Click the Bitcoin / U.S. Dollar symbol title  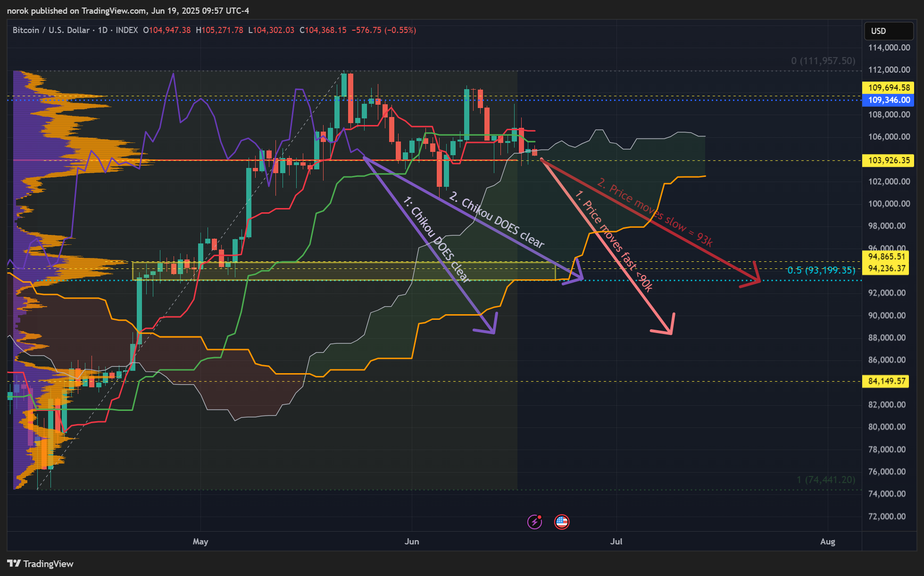51,30
